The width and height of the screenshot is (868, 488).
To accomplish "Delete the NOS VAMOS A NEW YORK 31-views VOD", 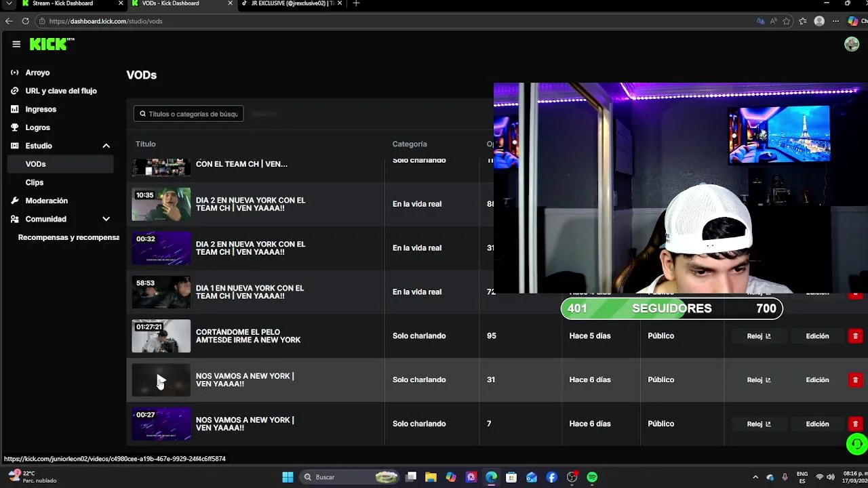I will 855,380.
